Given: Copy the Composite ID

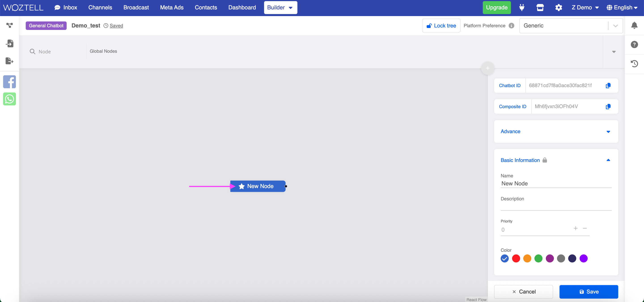Looking at the screenshot, I should pyautogui.click(x=608, y=107).
